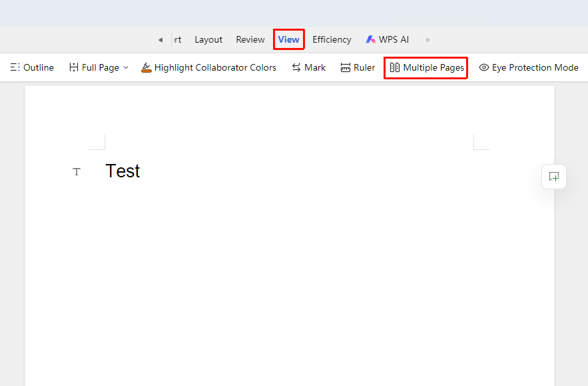This screenshot has width=588, height=386.
Task: Open the WPS AI tab
Action: click(x=388, y=39)
